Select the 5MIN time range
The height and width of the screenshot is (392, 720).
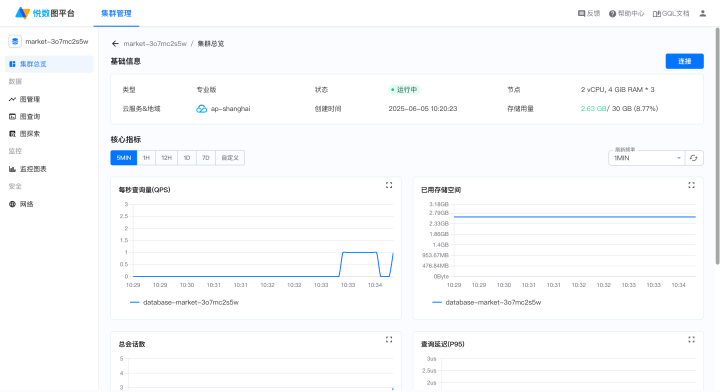click(x=124, y=157)
